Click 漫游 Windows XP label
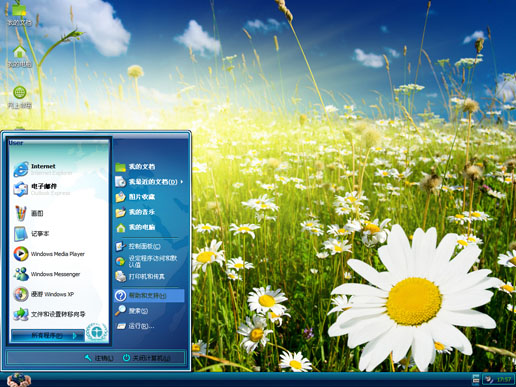This screenshot has height=387, width=516. pos(52,294)
